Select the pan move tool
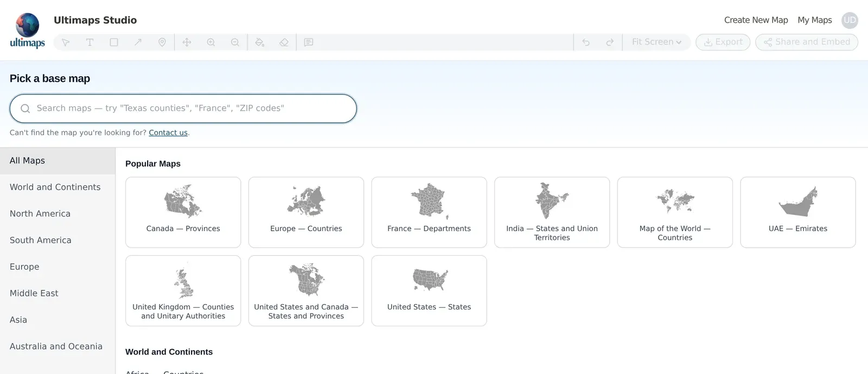868x374 pixels. 187,42
